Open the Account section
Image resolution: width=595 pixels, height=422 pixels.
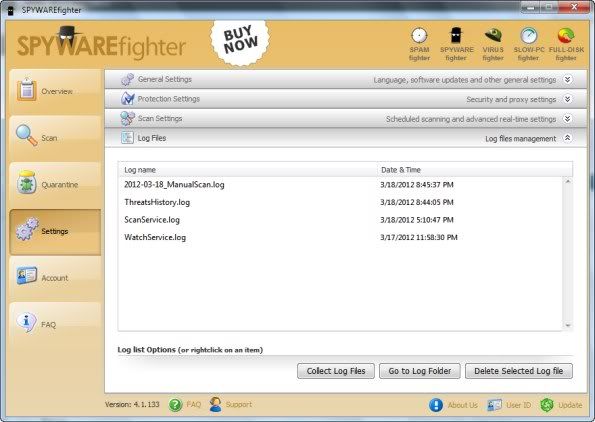click(55, 278)
